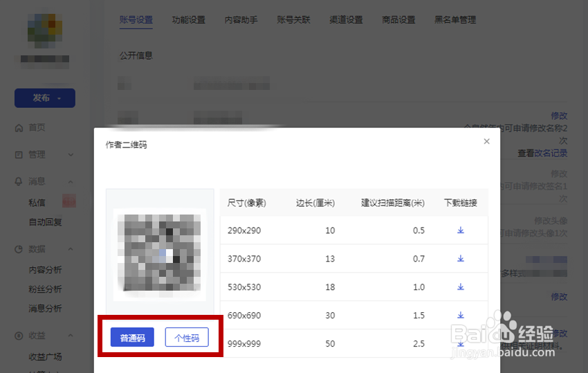Click the 下载链接 column header
Viewport: 588px width, 373px height.
pos(461,203)
